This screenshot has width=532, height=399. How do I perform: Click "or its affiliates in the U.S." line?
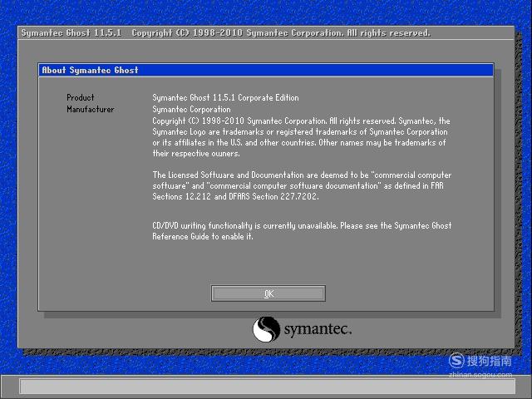[x=299, y=142]
